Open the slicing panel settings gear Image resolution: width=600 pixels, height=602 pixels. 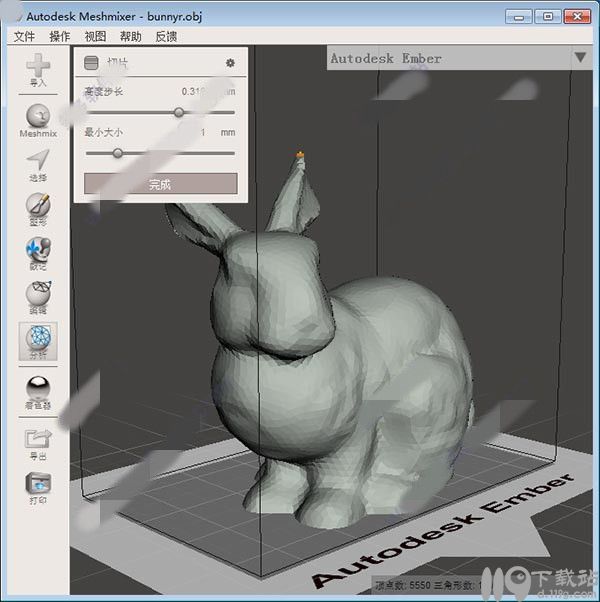tap(230, 63)
